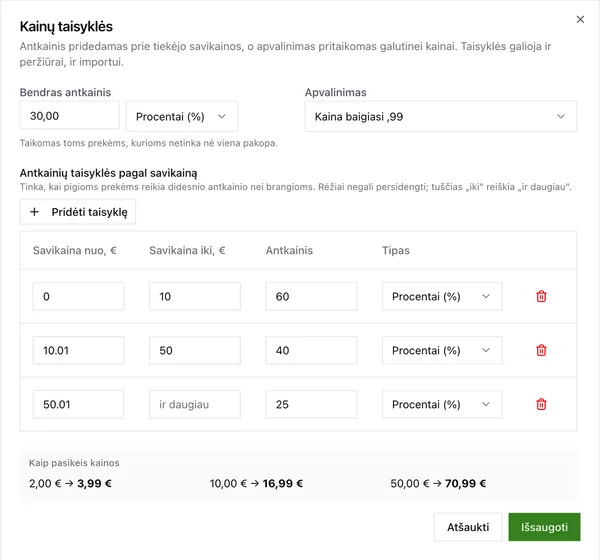Click the 'Antkainių taisyklės pagal savikainą' heading
Screen dimensions: 600x560
(x=108, y=173)
